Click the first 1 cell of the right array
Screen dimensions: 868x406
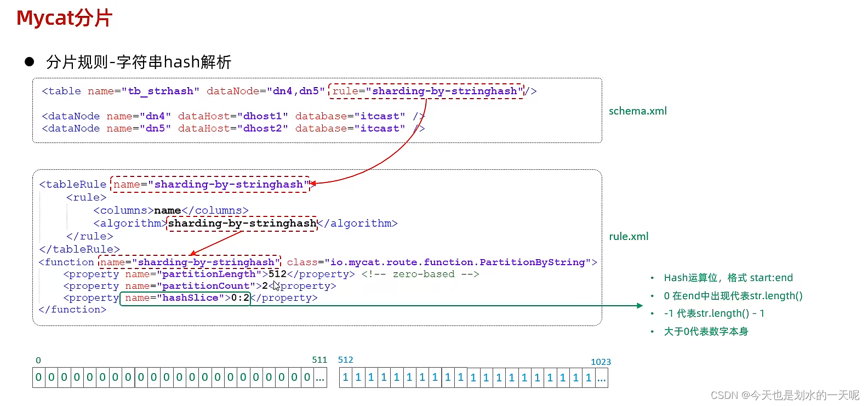click(346, 378)
